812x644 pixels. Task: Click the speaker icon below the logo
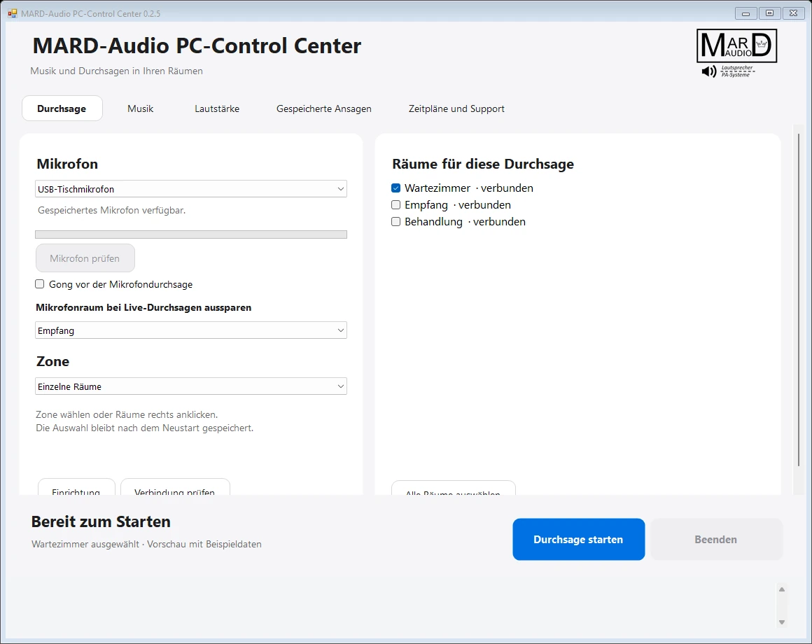click(709, 71)
